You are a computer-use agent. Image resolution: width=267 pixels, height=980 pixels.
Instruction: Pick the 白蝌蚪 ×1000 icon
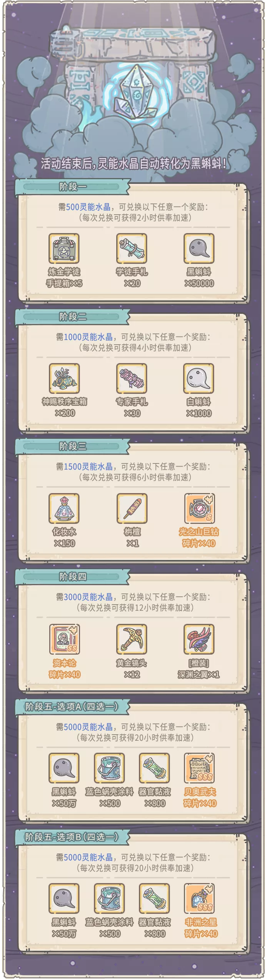tap(199, 378)
